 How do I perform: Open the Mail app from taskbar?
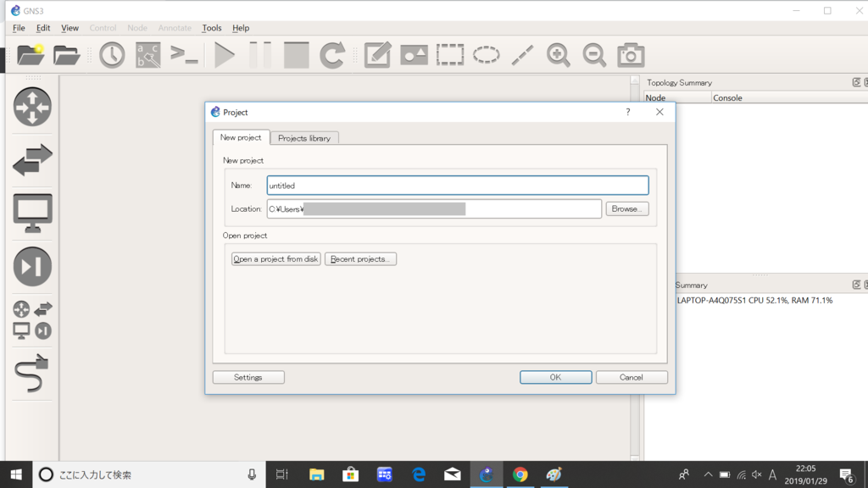pyautogui.click(x=453, y=474)
